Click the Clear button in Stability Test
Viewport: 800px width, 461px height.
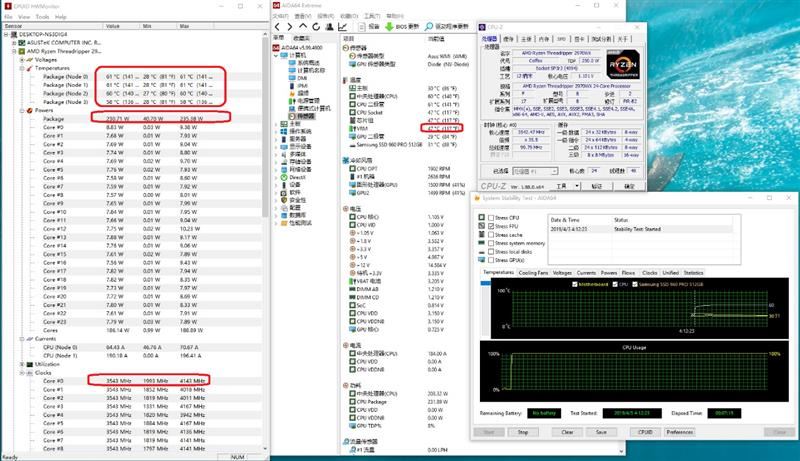(567, 432)
